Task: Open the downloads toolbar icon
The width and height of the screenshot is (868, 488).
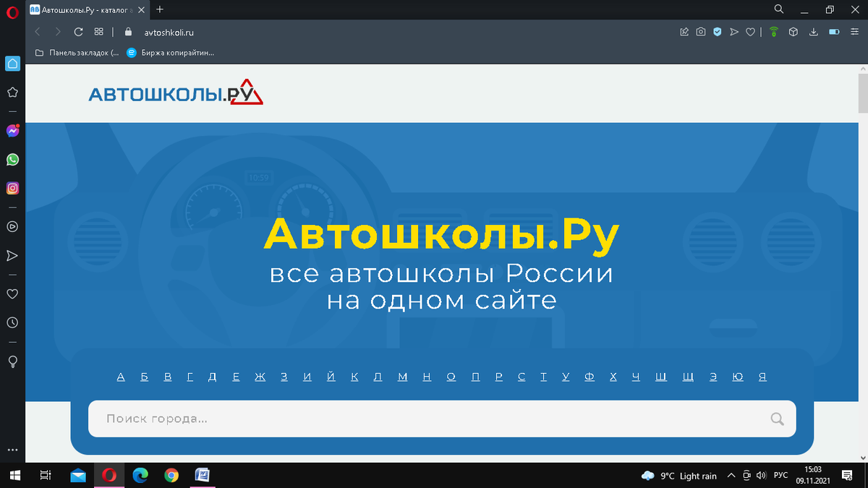Action: point(814,32)
